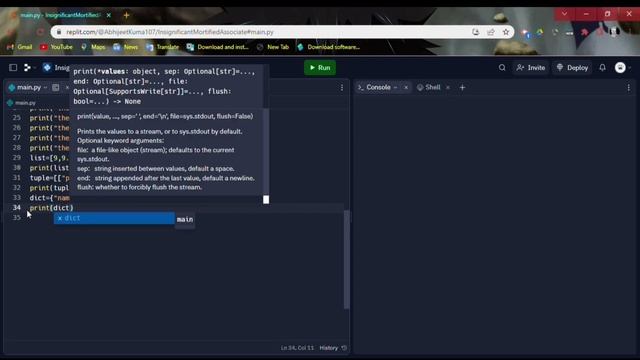Click the share page icon in address bar
Viewport: 640px width, 360px height.
[x=491, y=32]
